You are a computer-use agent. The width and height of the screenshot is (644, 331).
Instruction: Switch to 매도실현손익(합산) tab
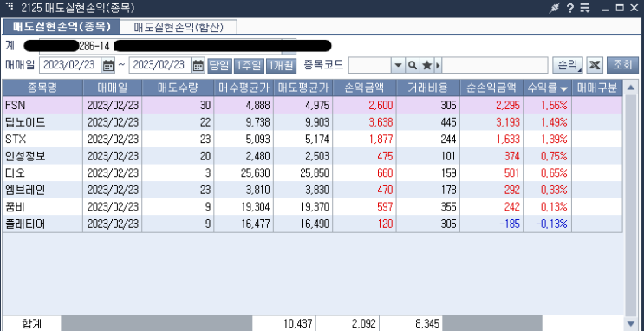pyautogui.click(x=179, y=27)
